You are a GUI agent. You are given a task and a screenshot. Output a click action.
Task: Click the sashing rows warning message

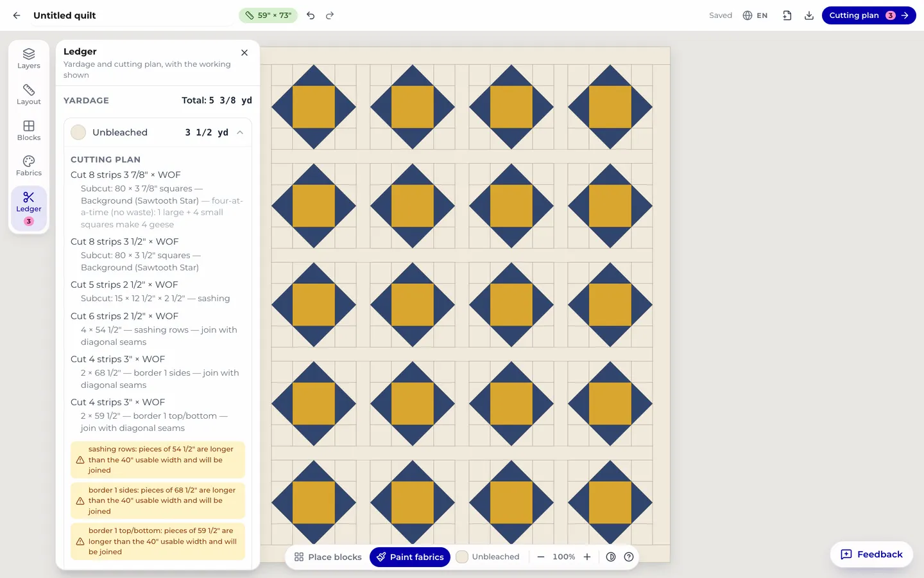tap(158, 460)
